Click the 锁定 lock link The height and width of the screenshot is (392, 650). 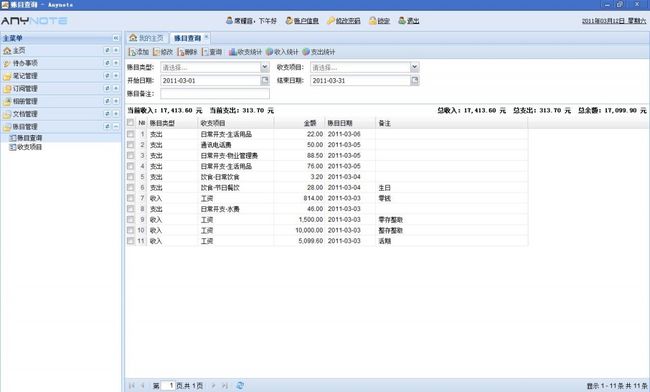pos(384,21)
